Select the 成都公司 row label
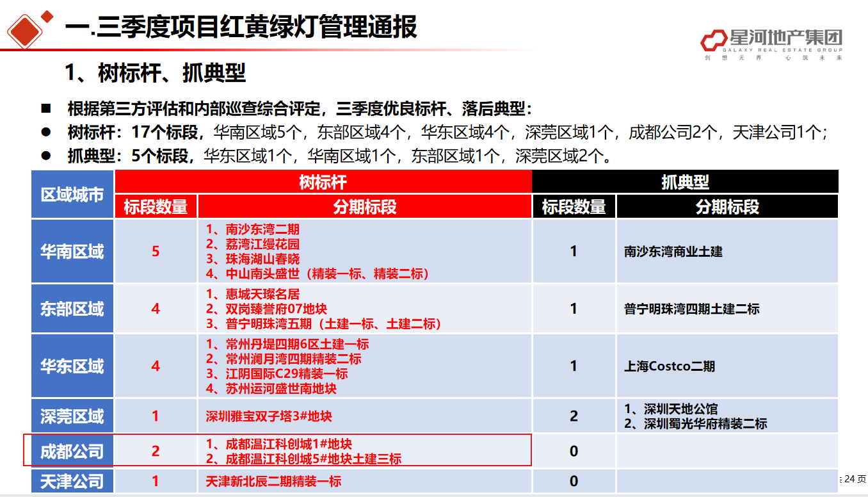Screen dimensions: 868x497 72,451
